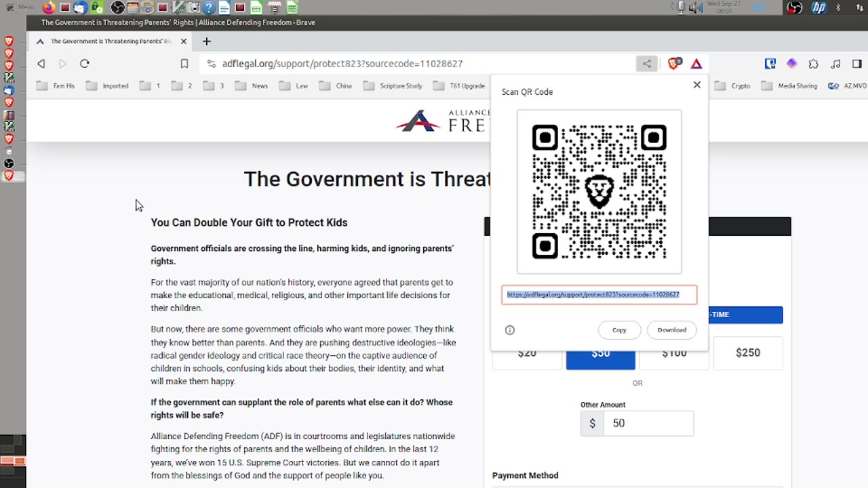868x488 pixels.
Task: Click the blue question mark help icon
Action: 209,8
